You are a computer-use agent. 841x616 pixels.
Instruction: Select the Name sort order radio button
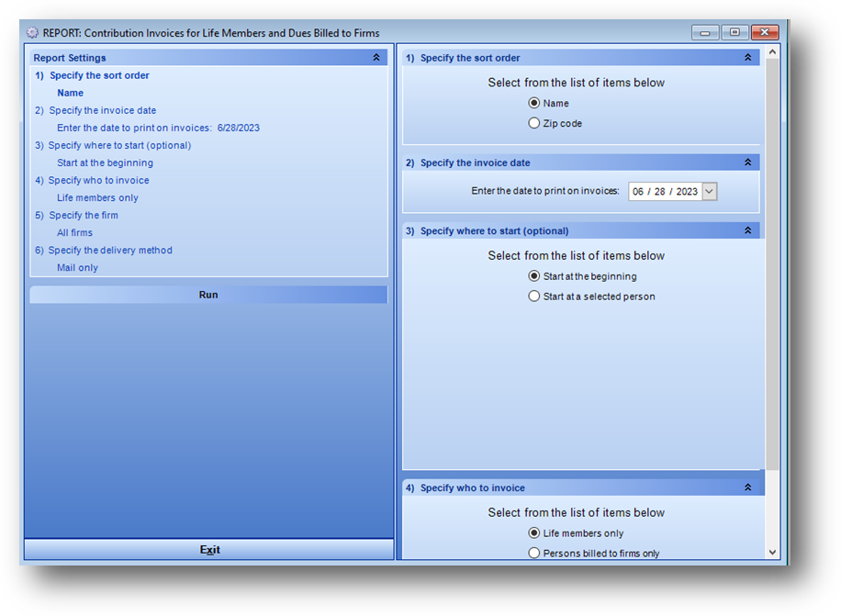pyautogui.click(x=534, y=103)
